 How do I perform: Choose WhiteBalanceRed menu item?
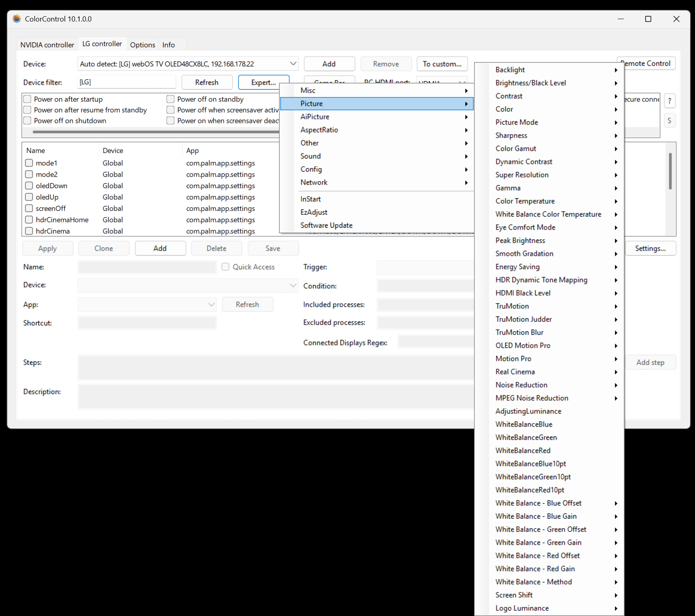point(549,450)
